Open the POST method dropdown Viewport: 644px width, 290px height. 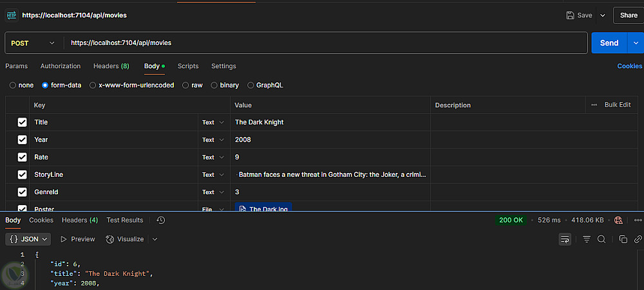pos(33,43)
